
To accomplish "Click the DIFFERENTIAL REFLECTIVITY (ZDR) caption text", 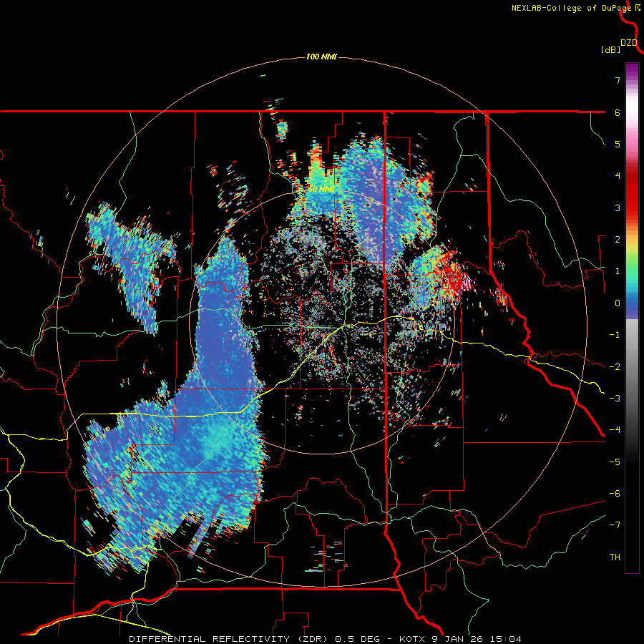I will [229, 639].
